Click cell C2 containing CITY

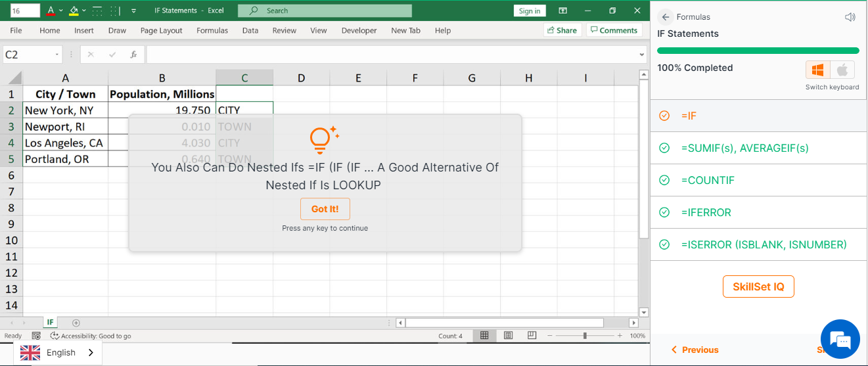pos(244,110)
